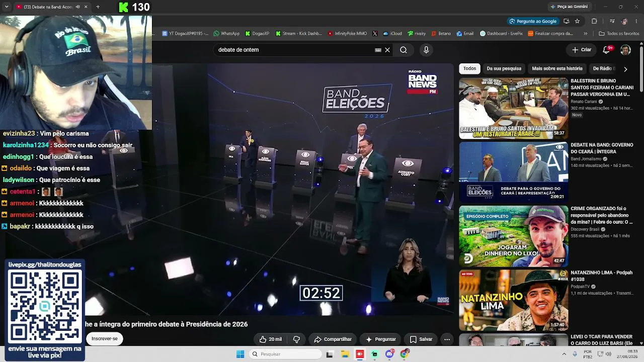Open more actions ellipsis below the video
This screenshot has width=644, height=362.
click(x=447, y=339)
